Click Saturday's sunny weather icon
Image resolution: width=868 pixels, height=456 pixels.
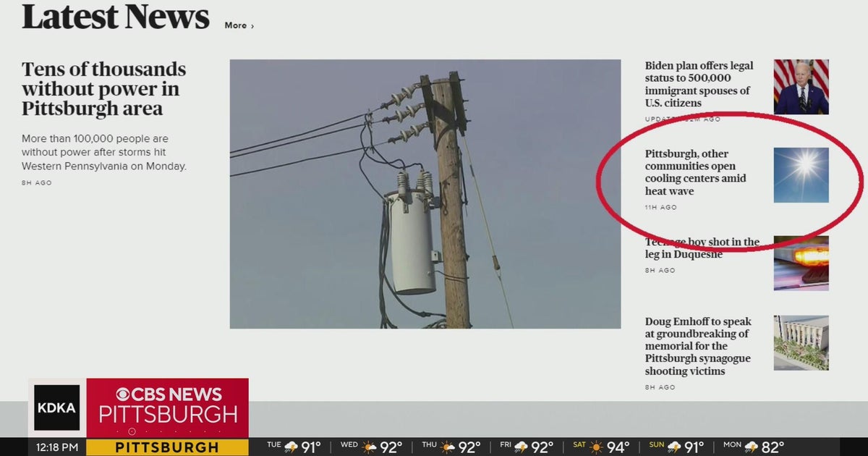pyautogui.click(x=597, y=447)
